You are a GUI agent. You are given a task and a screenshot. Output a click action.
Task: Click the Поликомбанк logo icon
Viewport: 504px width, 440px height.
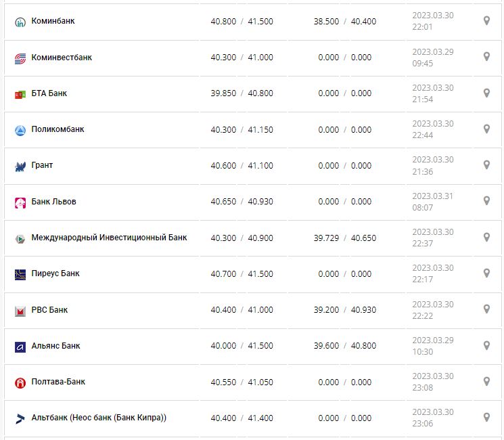pos(20,130)
